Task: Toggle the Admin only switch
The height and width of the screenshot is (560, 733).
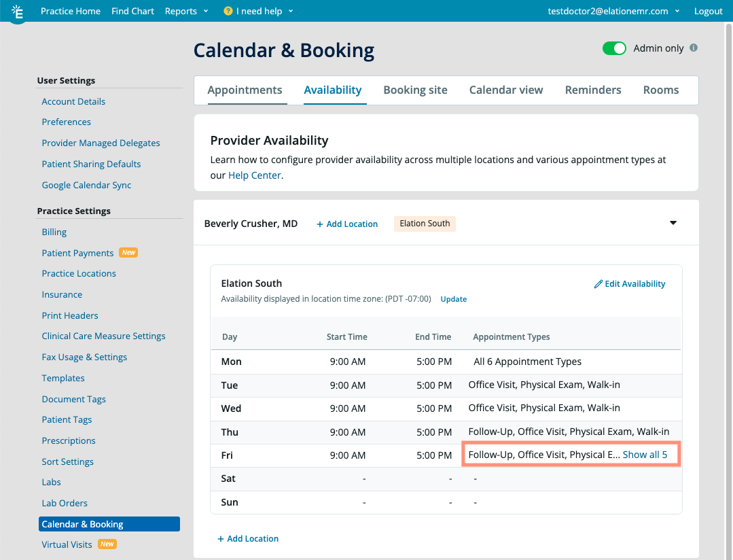Action: (x=614, y=48)
